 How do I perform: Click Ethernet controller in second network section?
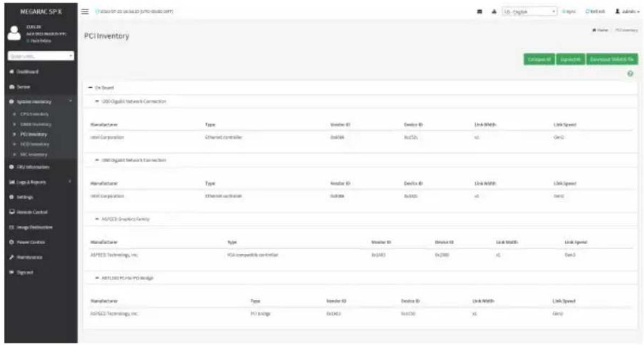(223, 196)
